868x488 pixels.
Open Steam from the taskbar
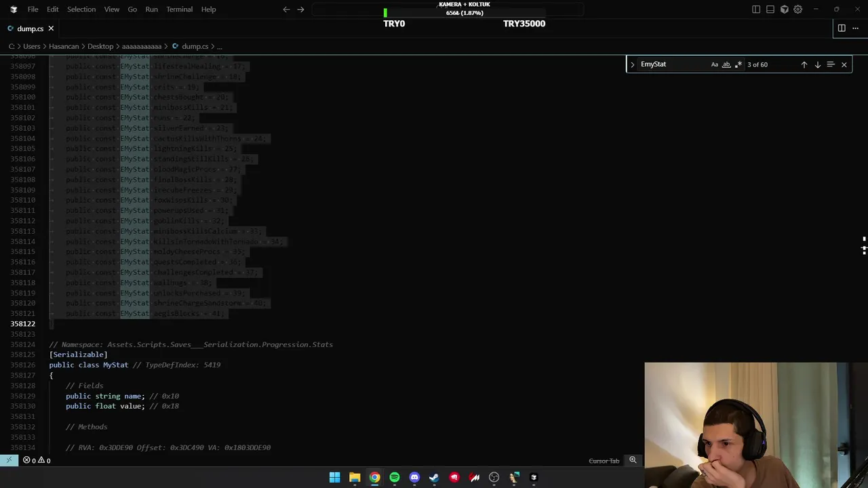coord(434,477)
